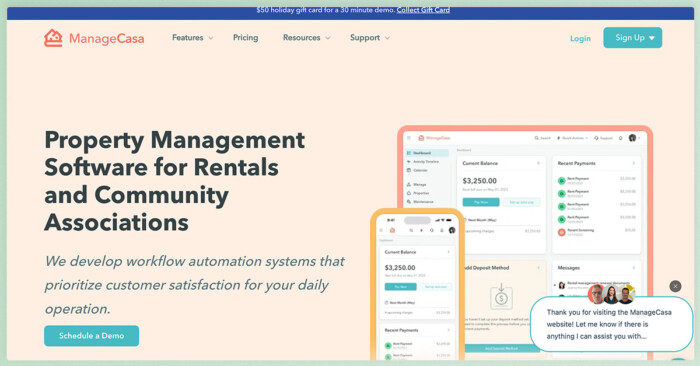700x366 pixels.
Task: Expand the Support dropdown menu
Action: [x=370, y=38]
